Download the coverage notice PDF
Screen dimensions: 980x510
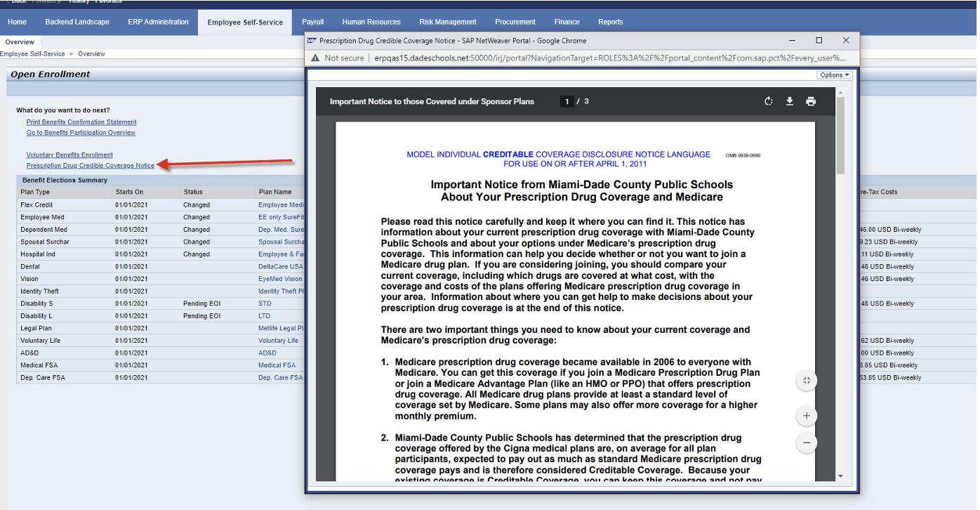(789, 101)
